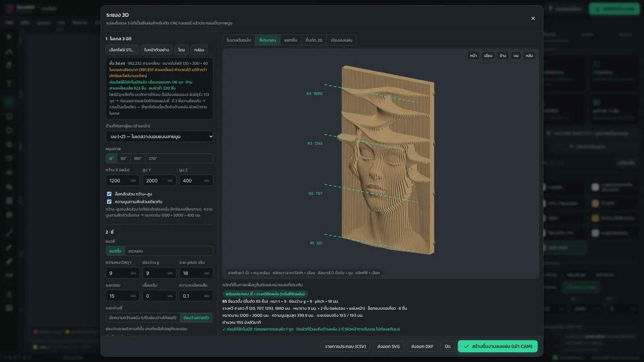The height and width of the screenshot is (362, 644).
Task: Switch to the เรียงลงแผ่น tab
Action: 341,40
